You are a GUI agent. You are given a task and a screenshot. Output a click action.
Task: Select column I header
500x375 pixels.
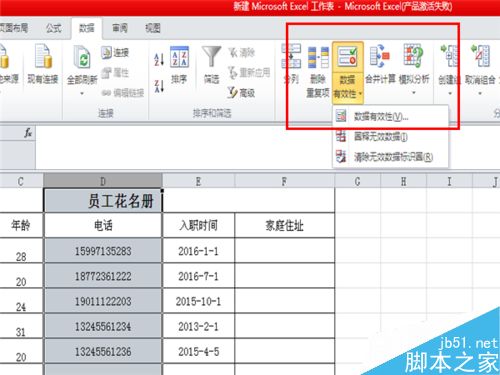pos(450,181)
